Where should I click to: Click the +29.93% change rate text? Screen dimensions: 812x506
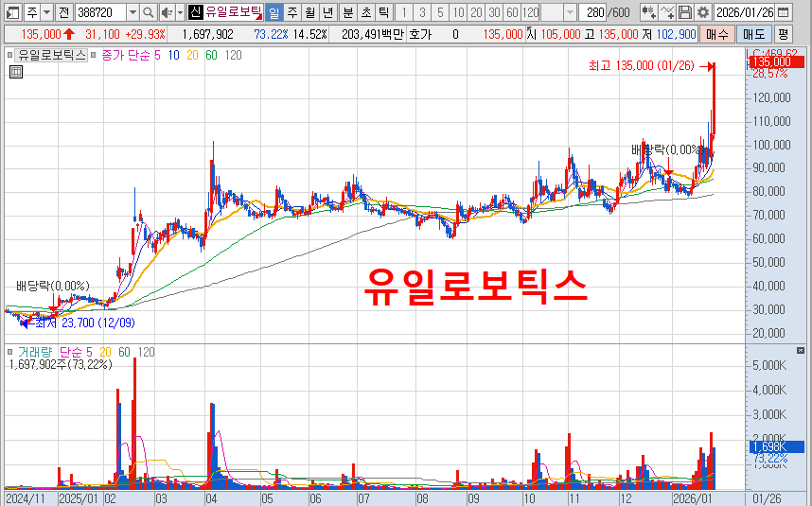(145, 35)
